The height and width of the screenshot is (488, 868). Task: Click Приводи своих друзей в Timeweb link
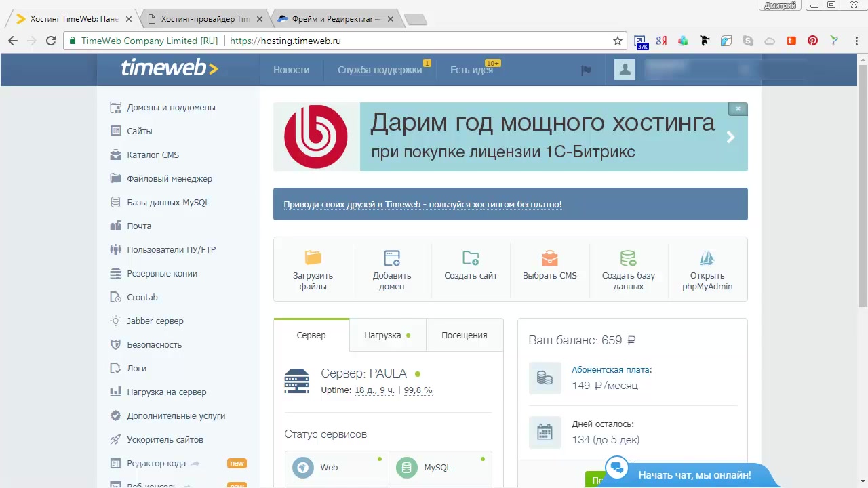tap(422, 204)
